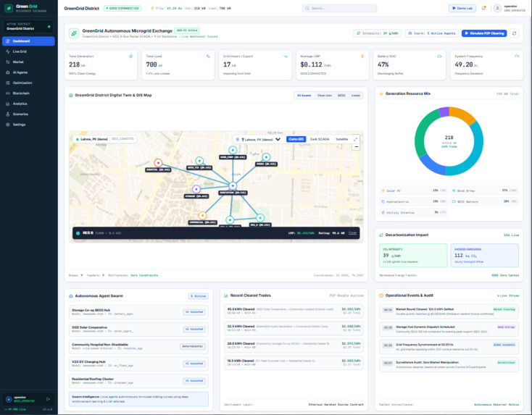
Task: Click AI Assisted badge for GGD Solar Cooperative
Action: click(x=194, y=330)
